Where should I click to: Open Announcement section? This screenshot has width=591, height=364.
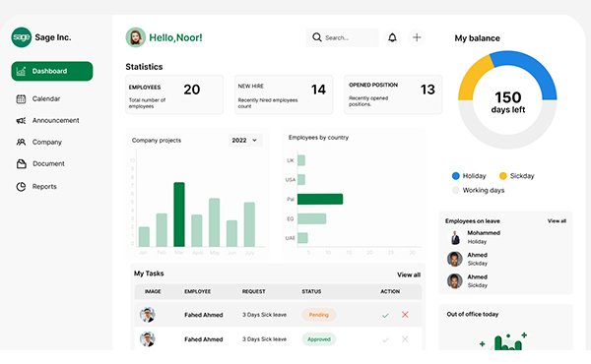click(x=48, y=120)
